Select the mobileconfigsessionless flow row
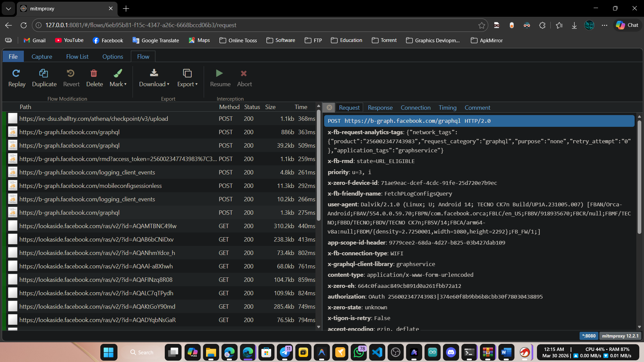Screen dimensions: 644x362 pyautogui.click(x=91, y=186)
